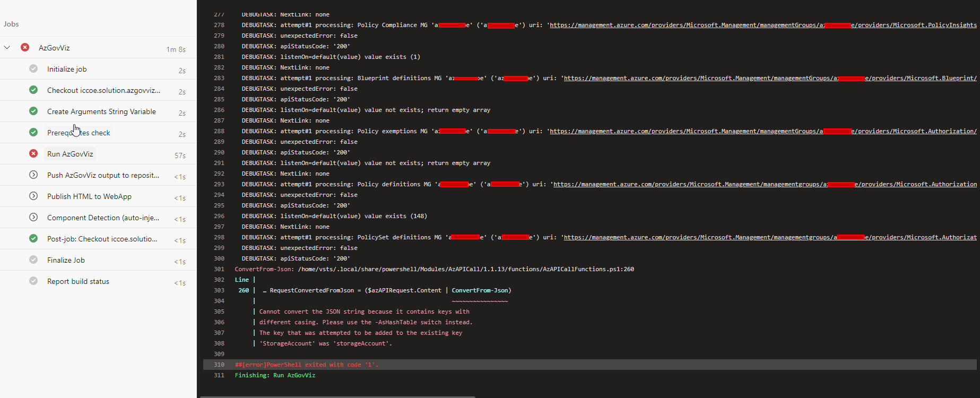The image size is (980, 398).
Task: Click green check icon for Post-job Checkout step
Action: pyautogui.click(x=33, y=238)
